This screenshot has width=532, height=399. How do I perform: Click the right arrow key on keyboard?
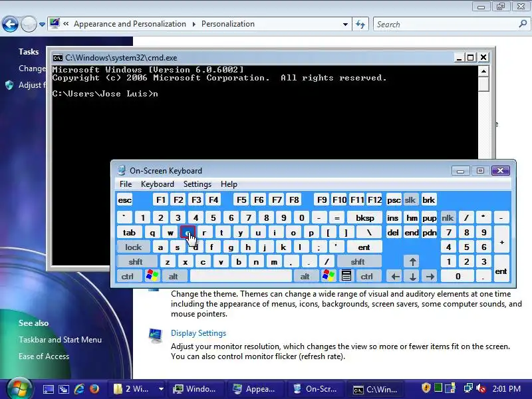click(430, 276)
